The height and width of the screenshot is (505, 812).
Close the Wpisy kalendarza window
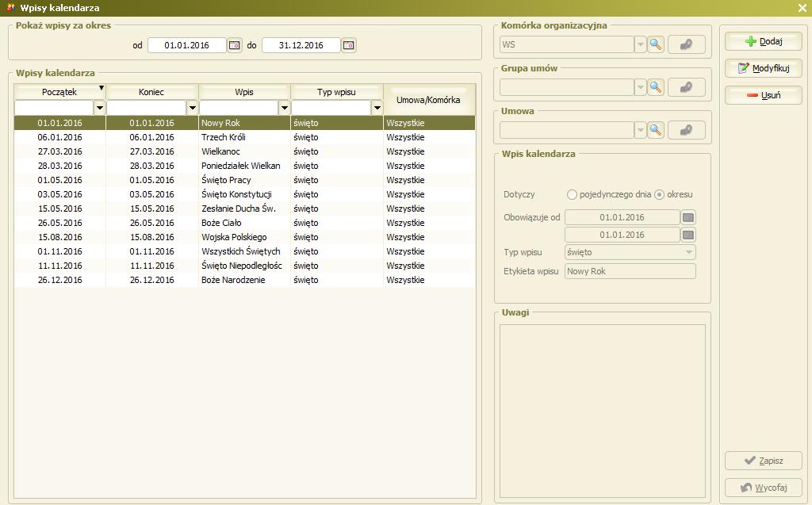click(x=802, y=8)
